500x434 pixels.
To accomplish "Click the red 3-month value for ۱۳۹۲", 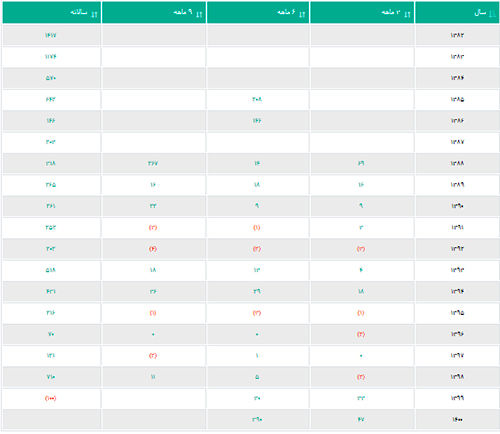I will point(361,249).
